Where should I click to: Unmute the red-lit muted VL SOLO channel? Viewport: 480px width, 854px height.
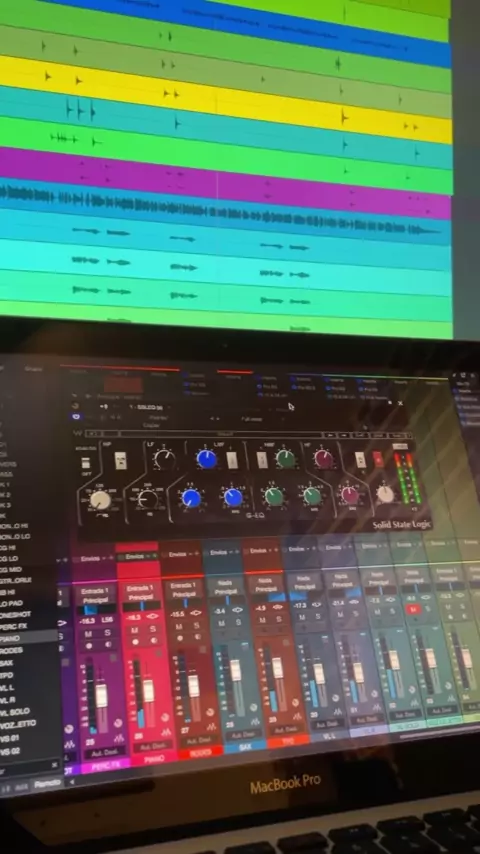pyautogui.click(x=413, y=609)
